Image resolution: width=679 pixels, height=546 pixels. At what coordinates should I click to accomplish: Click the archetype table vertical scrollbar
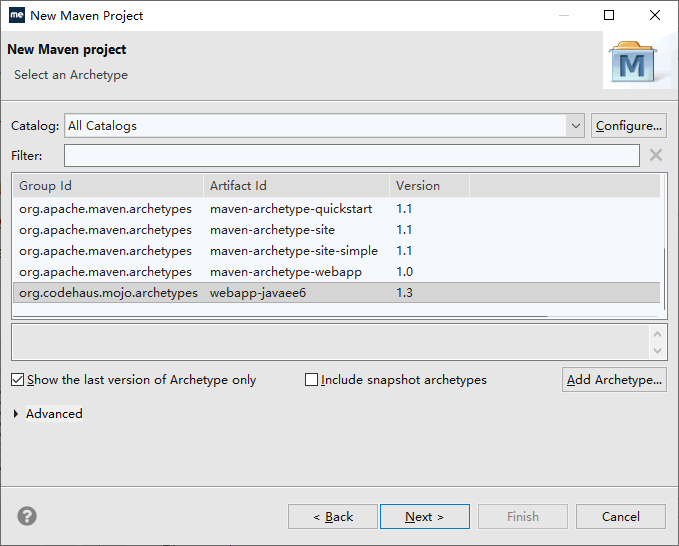point(664,279)
